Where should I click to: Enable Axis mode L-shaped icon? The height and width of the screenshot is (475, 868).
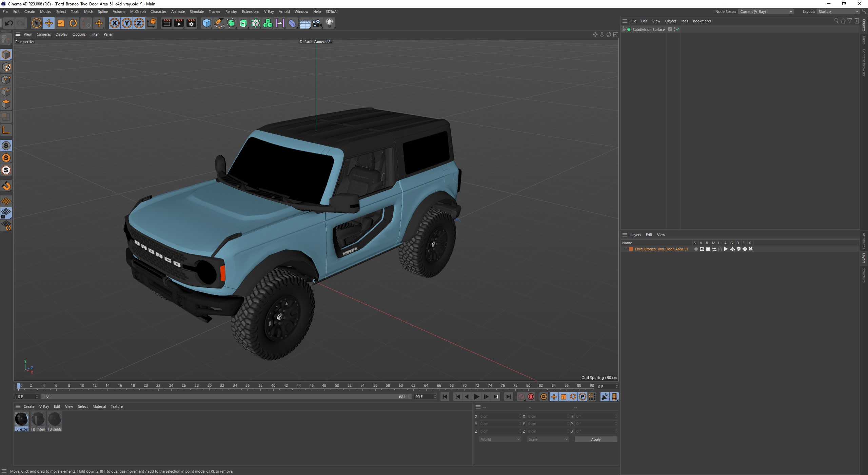point(6,130)
